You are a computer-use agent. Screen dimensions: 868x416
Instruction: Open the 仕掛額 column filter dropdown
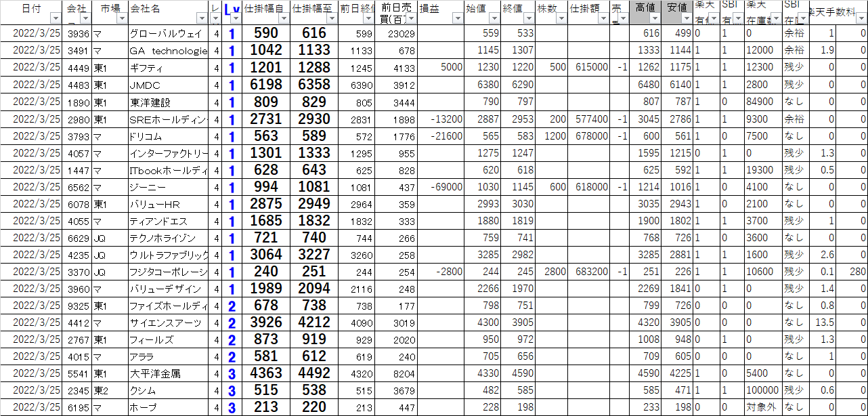point(603,20)
